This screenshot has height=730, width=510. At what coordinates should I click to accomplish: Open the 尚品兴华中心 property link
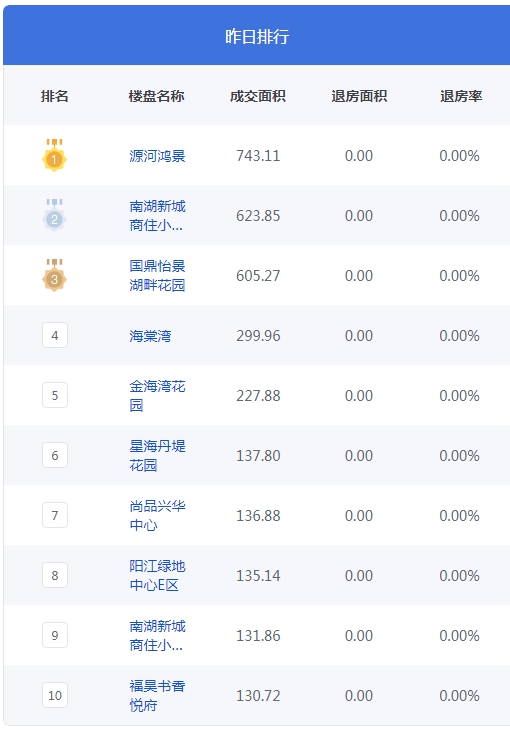pos(157,515)
